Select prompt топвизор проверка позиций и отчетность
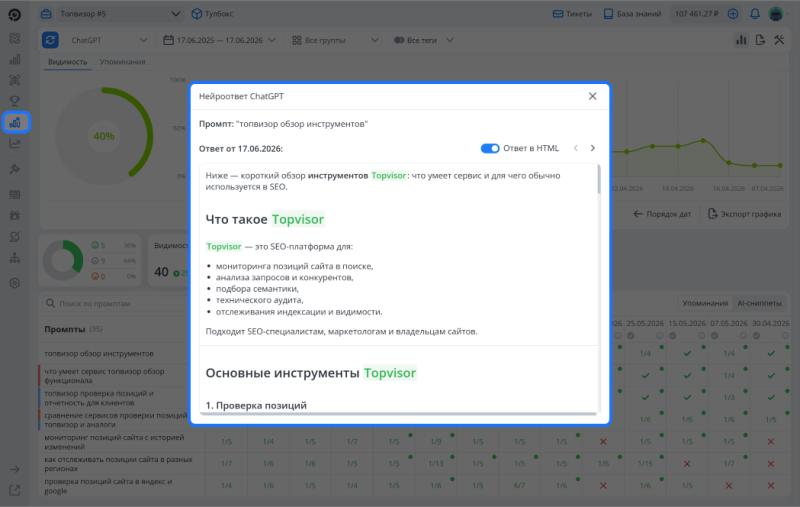The image size is (800, 507). pyautogui.click(x=99, y=398)
